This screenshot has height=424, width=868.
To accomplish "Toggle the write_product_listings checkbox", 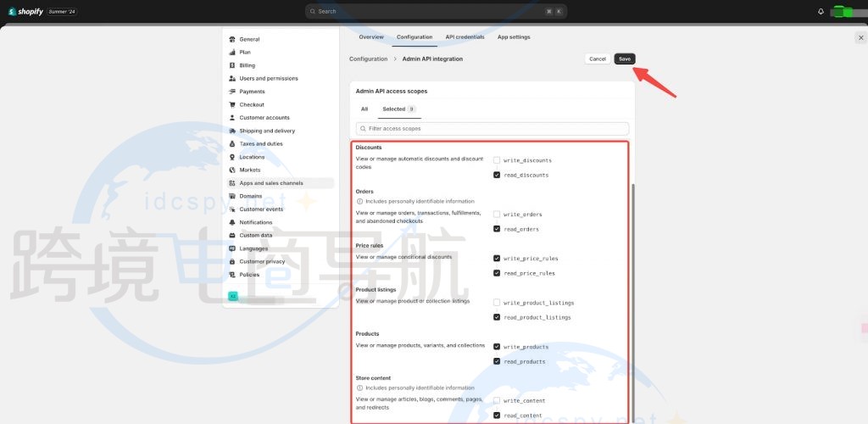I will tap(497, 303).
